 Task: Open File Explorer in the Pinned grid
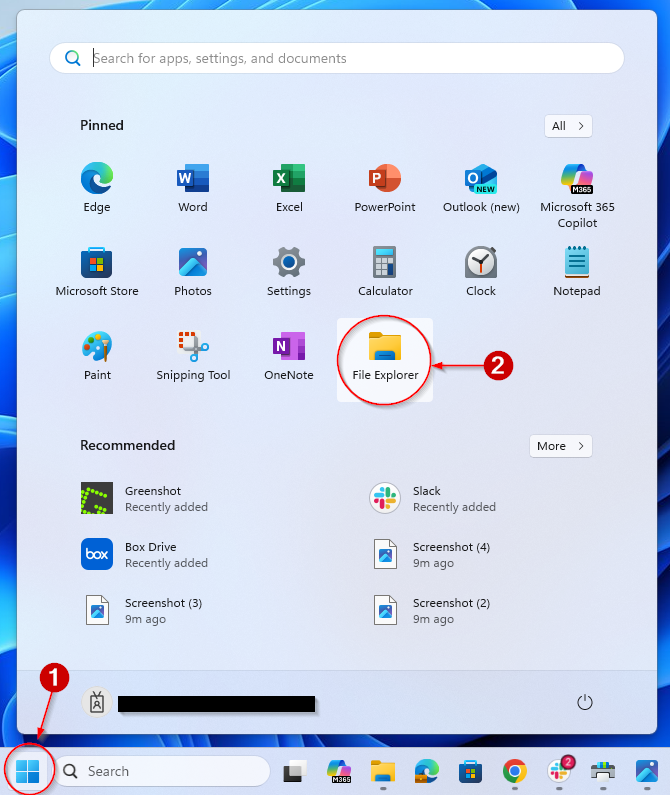click(x=385, y=360)
